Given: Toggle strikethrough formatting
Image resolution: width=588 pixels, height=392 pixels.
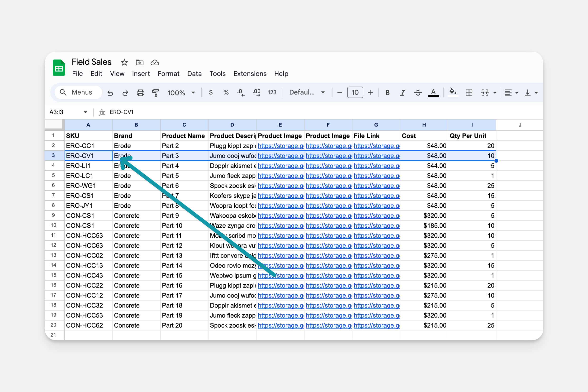Looking at the screenshot, I should (418, 93).
